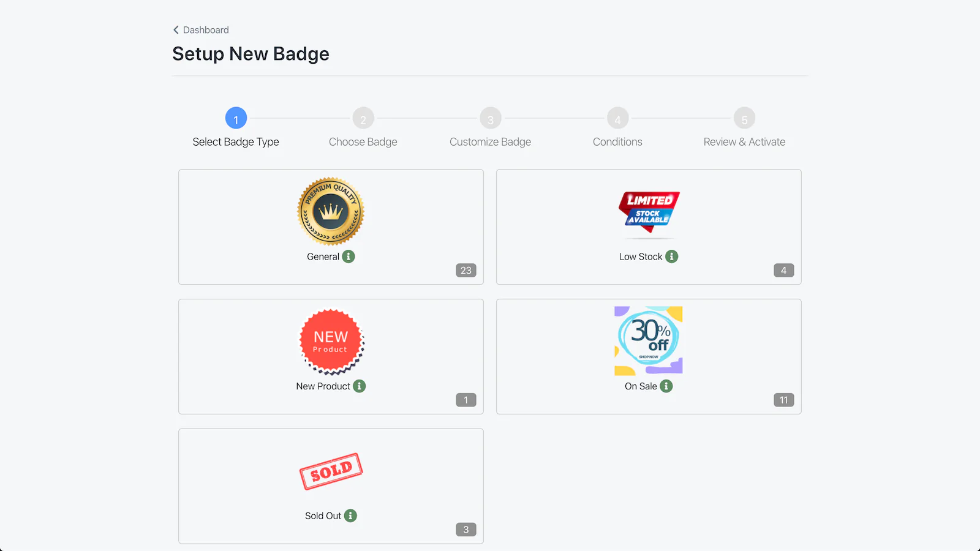
Task: Click the info icon next to Sold Out
Action: point(350,516)
